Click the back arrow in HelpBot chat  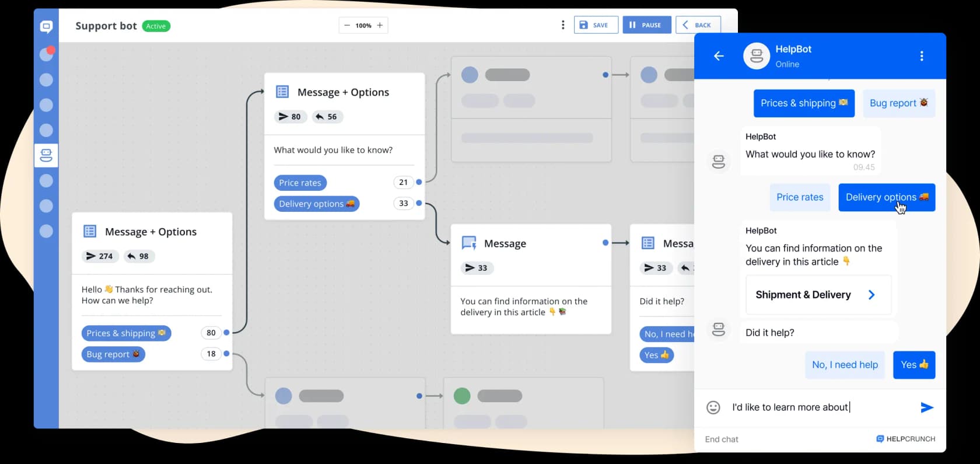click(x=719, y=56)
